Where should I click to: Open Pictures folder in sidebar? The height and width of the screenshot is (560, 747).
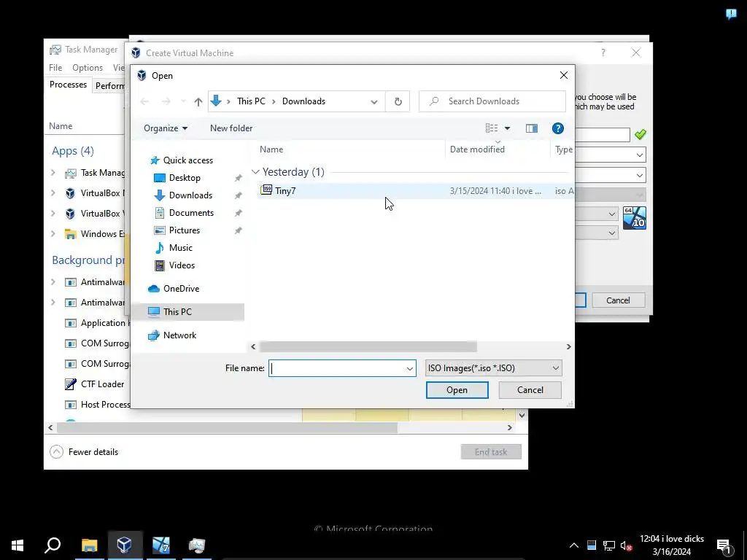click(x=184, y=230)
